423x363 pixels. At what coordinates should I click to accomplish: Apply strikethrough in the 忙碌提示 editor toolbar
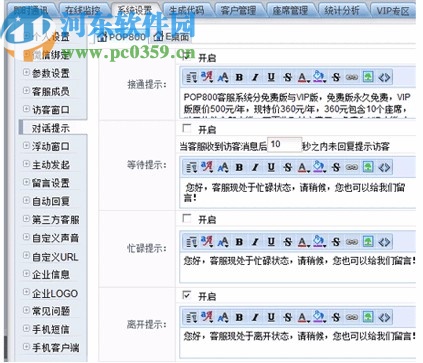click(287, 242)
